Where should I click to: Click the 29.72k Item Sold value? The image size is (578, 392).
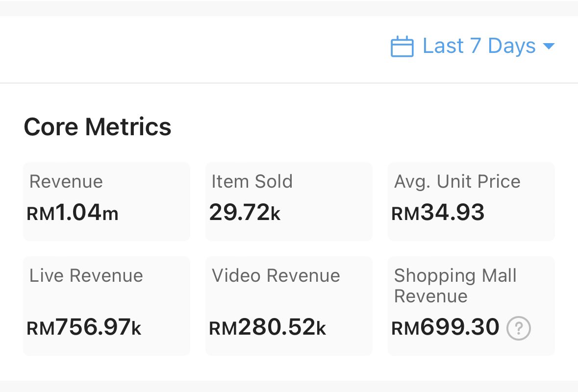coord(245,212)
